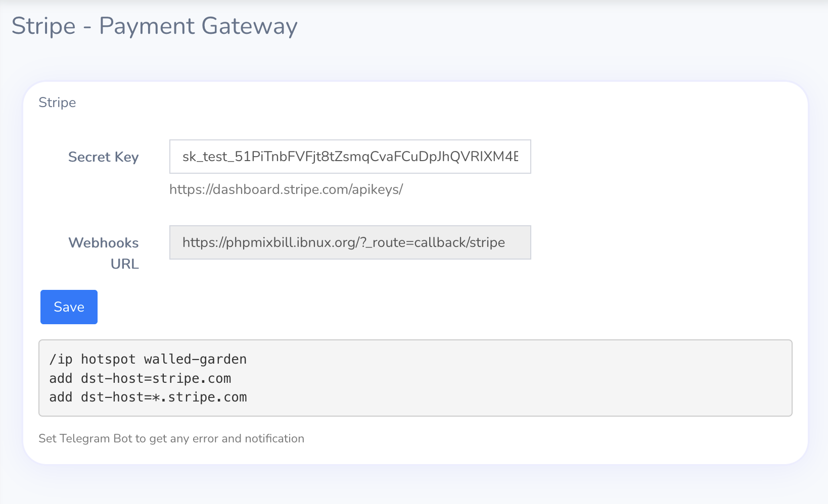Click the cut-off end of the secret key value
The height and width of the screenshot is (504, 828).
pyautogui.click(x=511, y=157)
